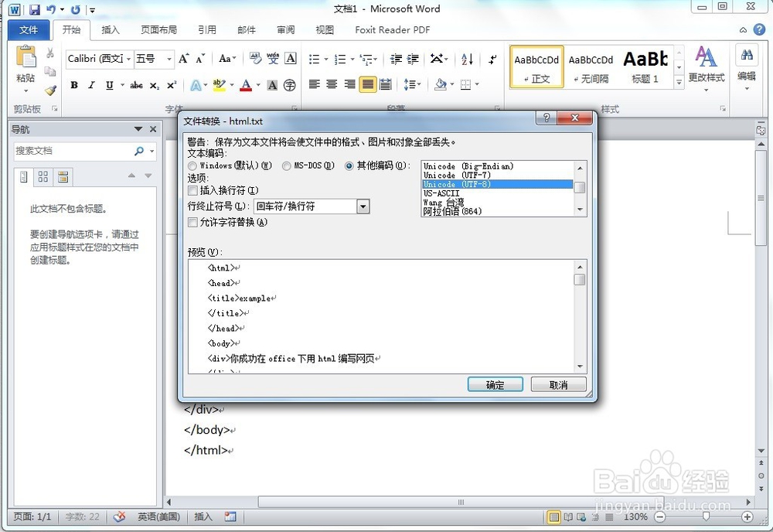Open the line spacing dropdown
This screenshot has height=532, width=773.
[412, 85]
